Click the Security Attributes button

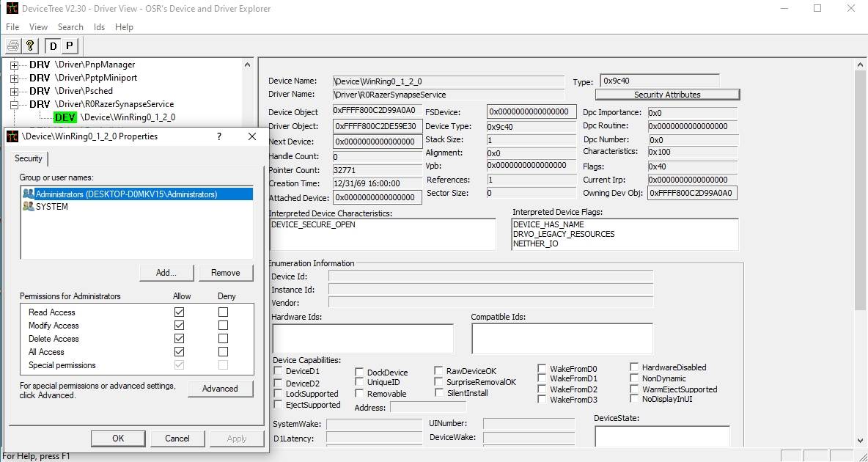click(667, 95)
